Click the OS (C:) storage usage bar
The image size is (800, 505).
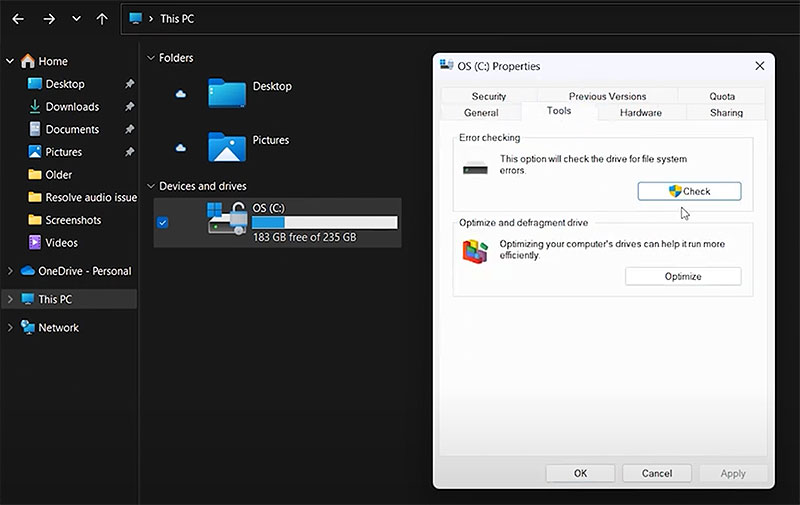tap(324, 222)
